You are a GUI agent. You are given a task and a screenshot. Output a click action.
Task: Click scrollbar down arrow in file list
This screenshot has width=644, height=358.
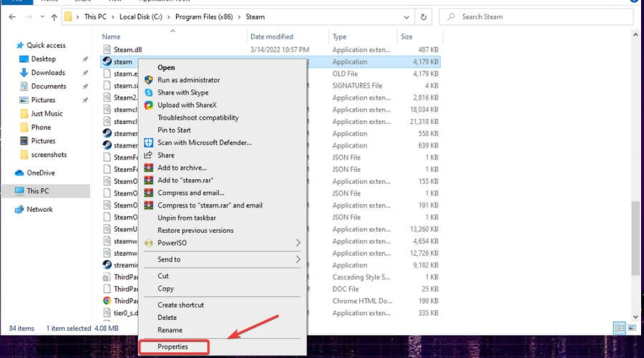point(635,317)
